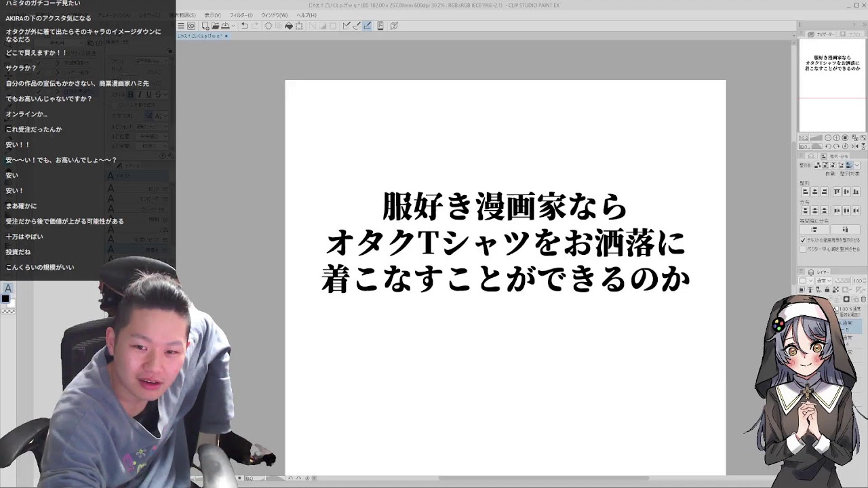Create a layer mask icon
868x488 pixels.
click(x=846, y=299)
